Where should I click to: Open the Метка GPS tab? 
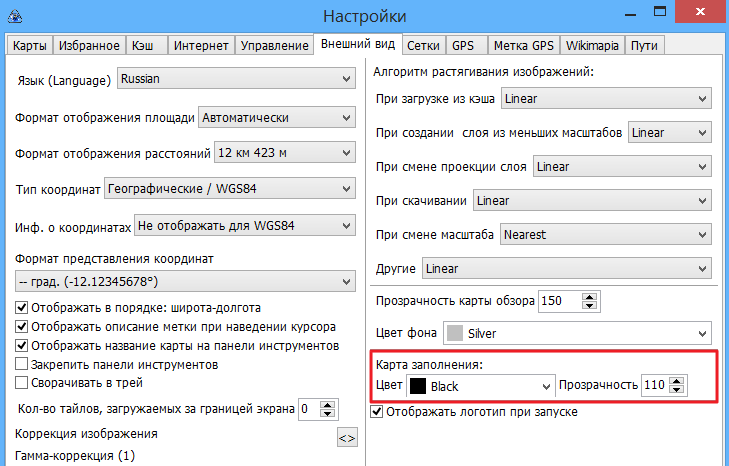pyautogui.click(x=521, y=45)
